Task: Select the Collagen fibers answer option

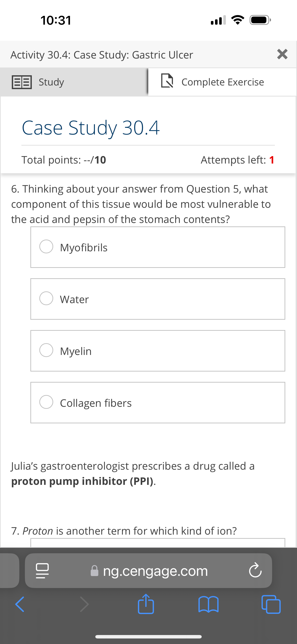Action: click(x=46, y=402)
